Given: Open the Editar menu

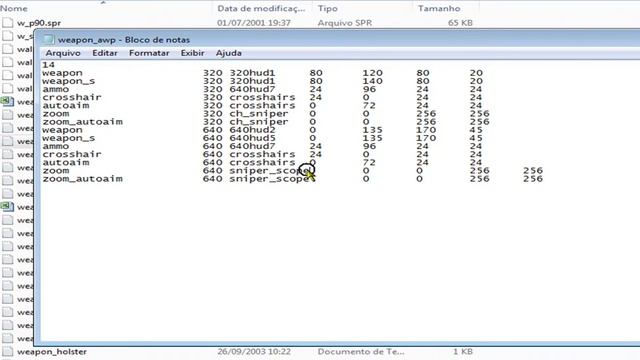Looking at the screenshot, I should click(104, 53).
